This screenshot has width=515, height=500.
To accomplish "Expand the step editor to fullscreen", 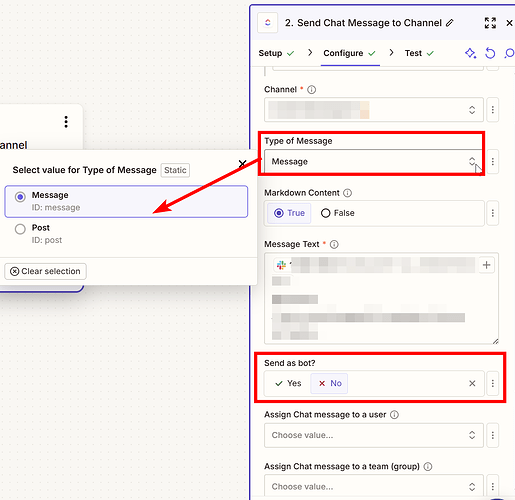I will tap(490, 23).
